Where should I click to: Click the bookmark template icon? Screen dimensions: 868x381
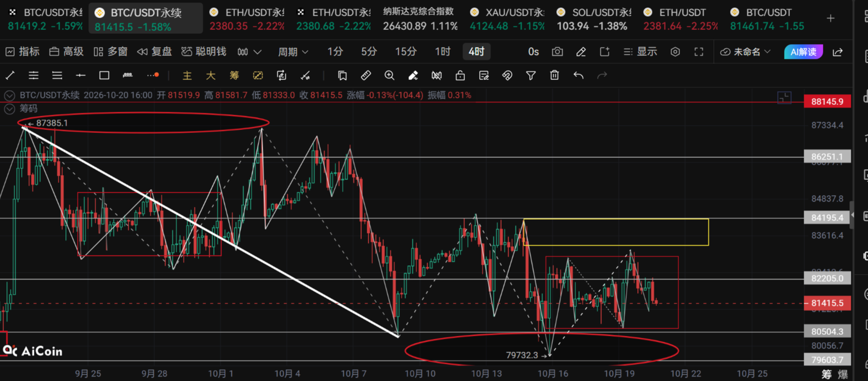(x=342, y=76)
